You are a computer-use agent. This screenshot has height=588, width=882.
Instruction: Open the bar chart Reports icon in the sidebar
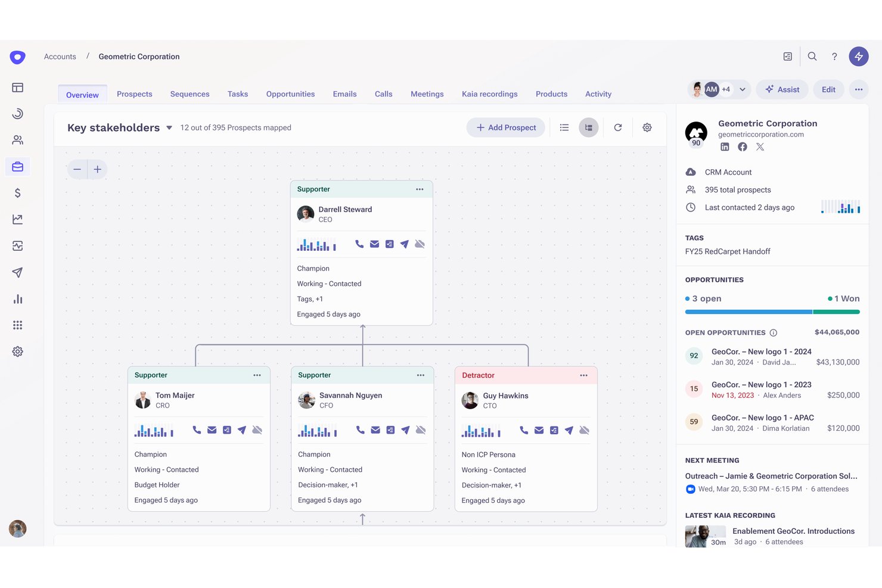18,299
